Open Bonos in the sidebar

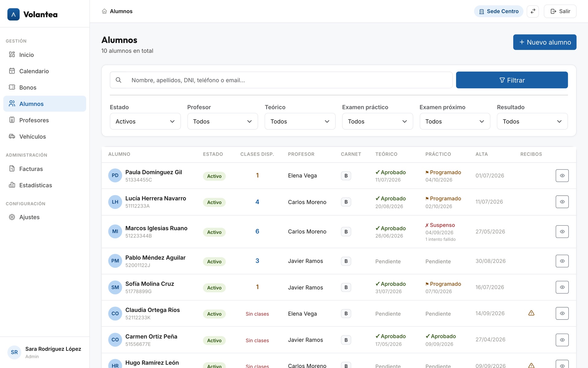pos(45,87)
